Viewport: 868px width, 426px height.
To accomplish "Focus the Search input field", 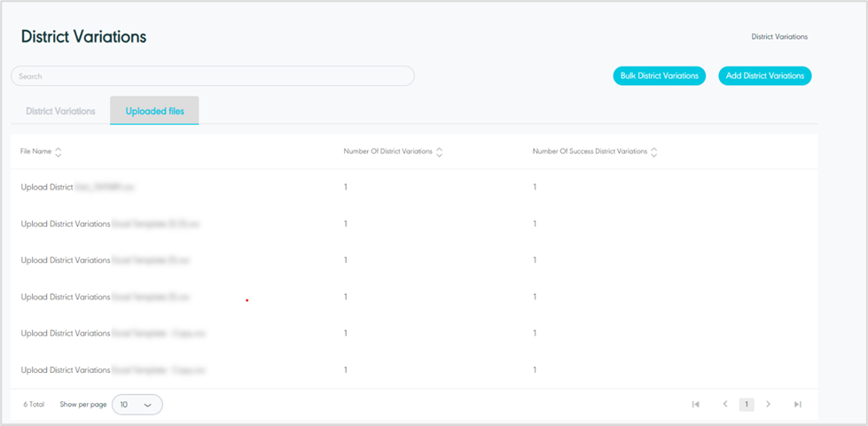I will click(x=213, y=76).
